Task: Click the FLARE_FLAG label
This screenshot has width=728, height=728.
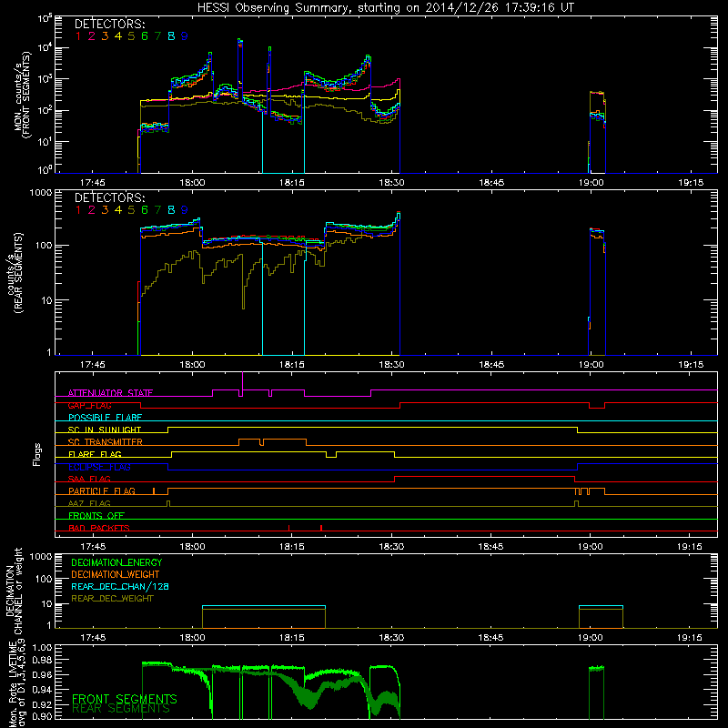Action: click(95, 454)
